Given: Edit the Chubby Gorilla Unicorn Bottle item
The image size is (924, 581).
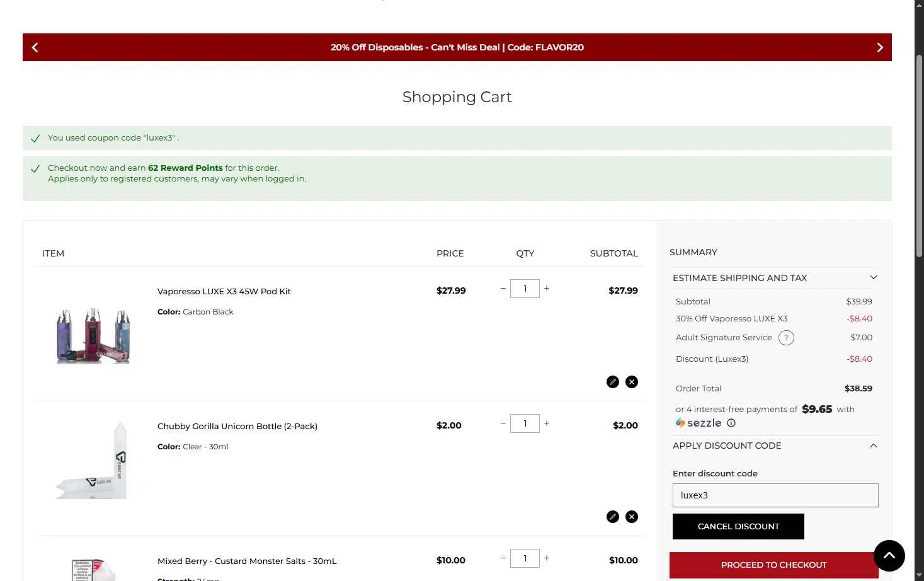Looking at the screenshot, I should pos(613,517).
